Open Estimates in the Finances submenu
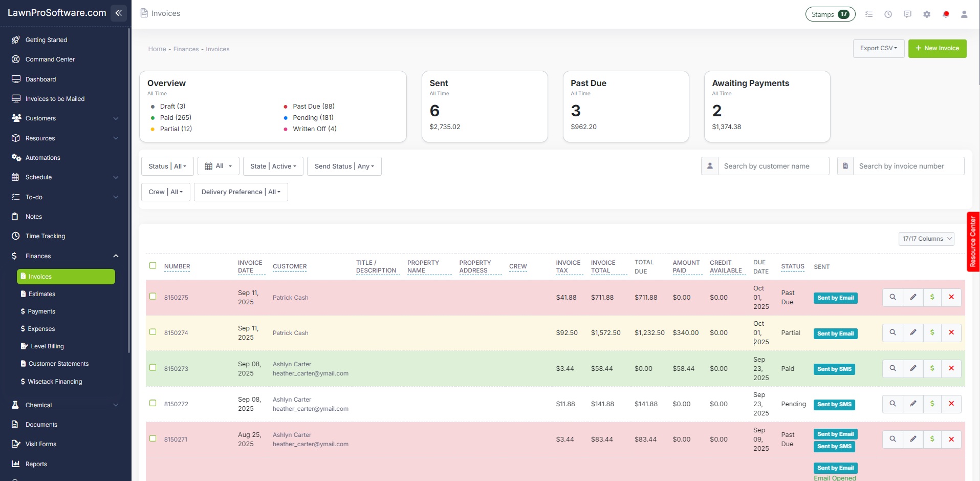Screen dimensions: 980x481 tap(42, 294)
